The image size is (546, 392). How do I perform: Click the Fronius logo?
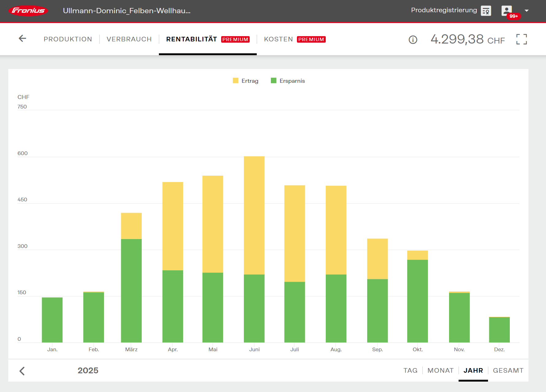pyautogui.click(x=28, y=11)
